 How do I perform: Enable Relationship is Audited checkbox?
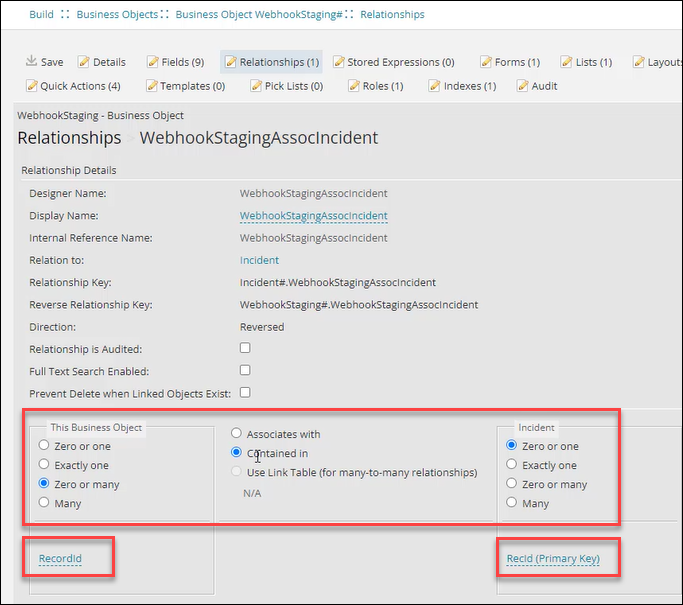click(245, 348)
